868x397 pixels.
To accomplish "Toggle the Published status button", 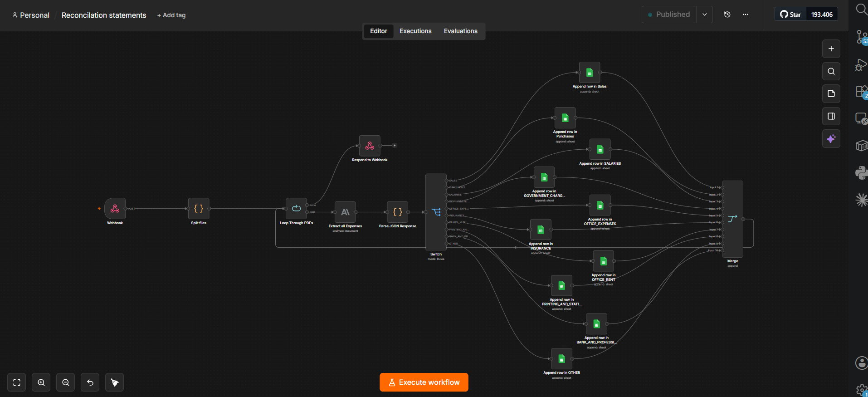I will tap(669, 15).
